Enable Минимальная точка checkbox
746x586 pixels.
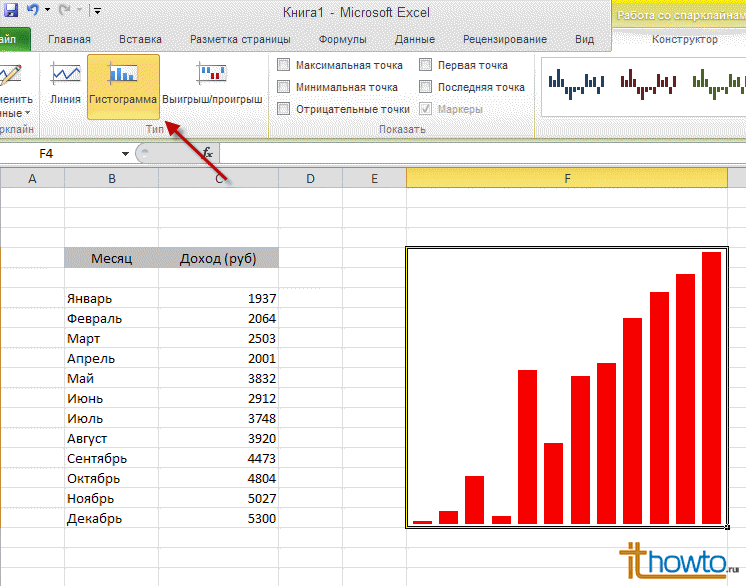[x=283, y=86]
